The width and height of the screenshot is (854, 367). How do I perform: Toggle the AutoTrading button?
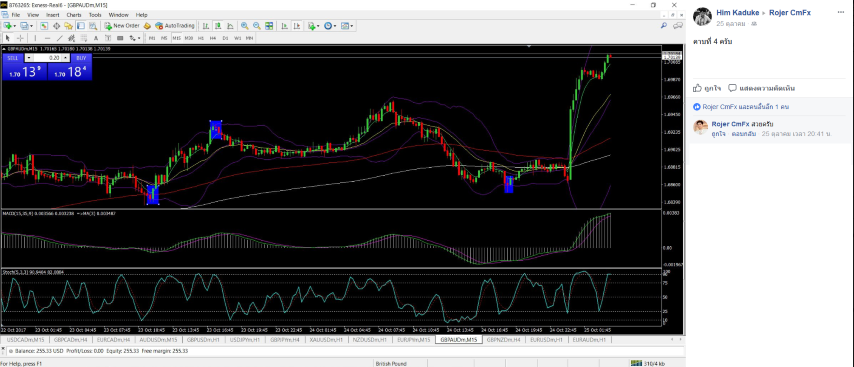[x=174, y=26]
